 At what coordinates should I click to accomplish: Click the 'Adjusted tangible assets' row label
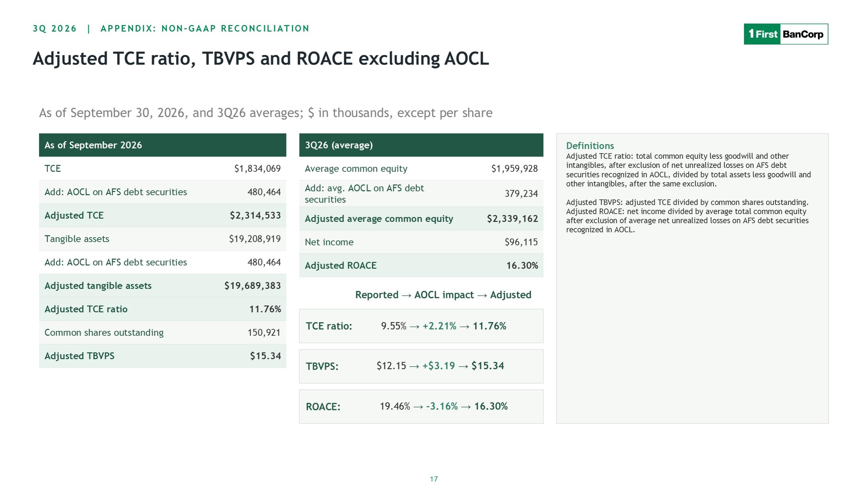coord(98,286)
